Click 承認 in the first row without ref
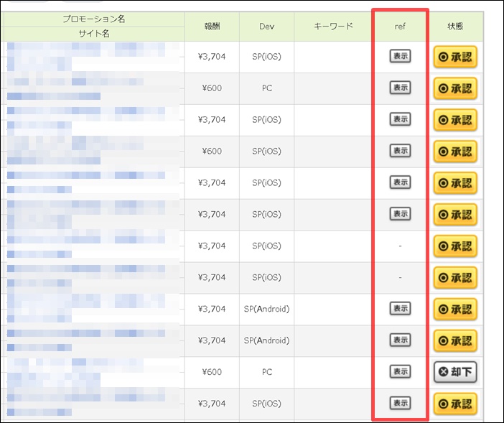 [x=455, y=246]
